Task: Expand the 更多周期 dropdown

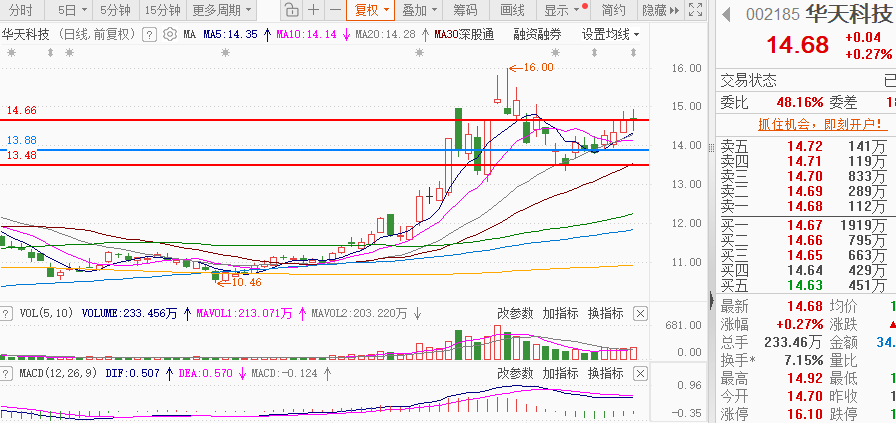Action: (x=221, y=10)
